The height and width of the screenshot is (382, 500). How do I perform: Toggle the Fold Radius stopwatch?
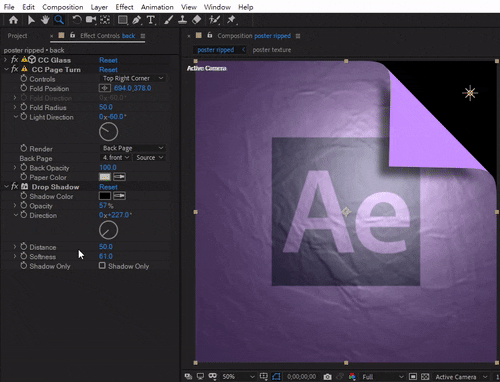pos(24,107)
